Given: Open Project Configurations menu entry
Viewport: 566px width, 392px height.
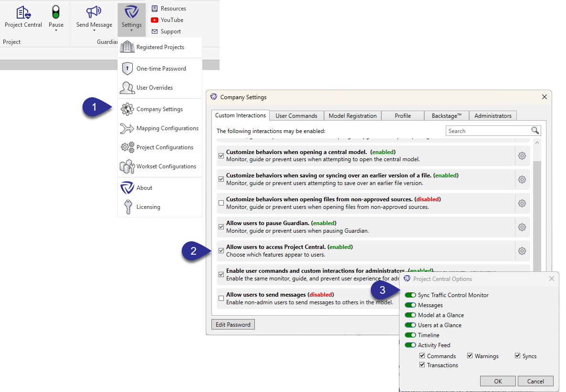Looking at the screenshot, I should pyautogui.click(x=160, y=147).
